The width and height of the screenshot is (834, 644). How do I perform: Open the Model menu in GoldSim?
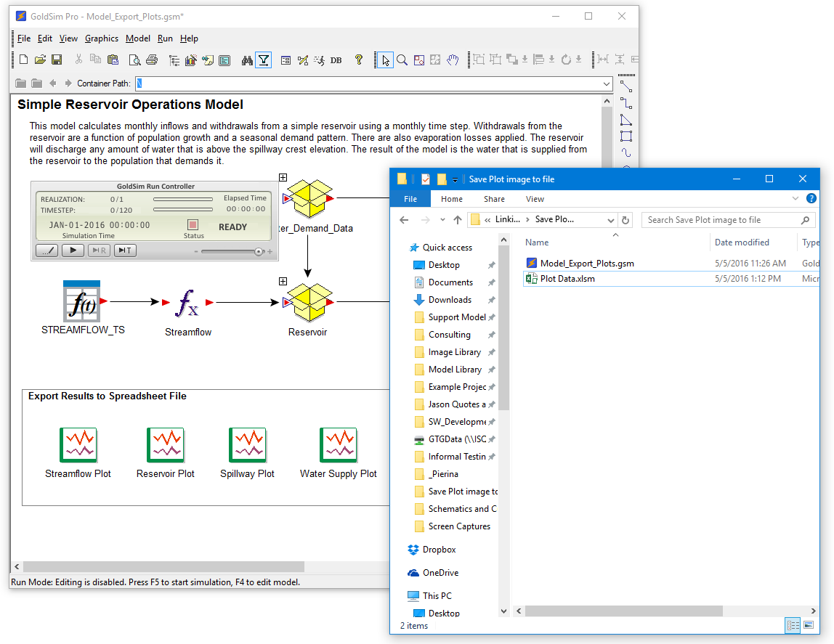pyautogui.click(x=137, y=38)
